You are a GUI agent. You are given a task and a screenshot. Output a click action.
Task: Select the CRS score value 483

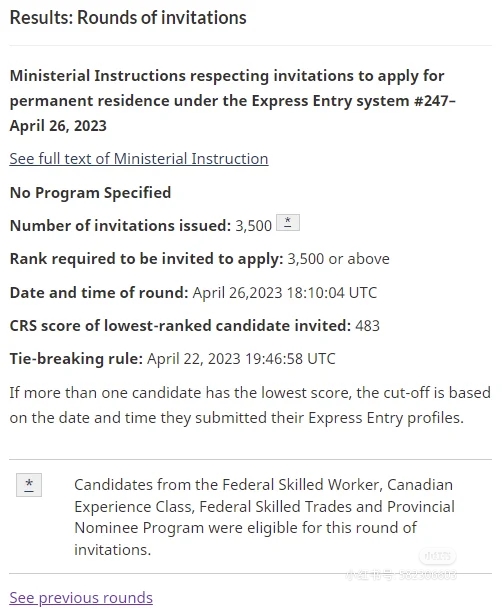[367, 326]
